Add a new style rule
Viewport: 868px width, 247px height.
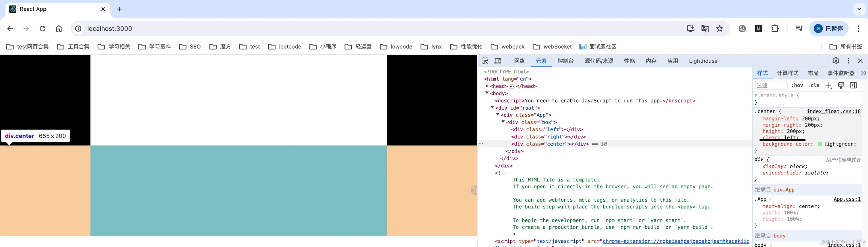829,85
